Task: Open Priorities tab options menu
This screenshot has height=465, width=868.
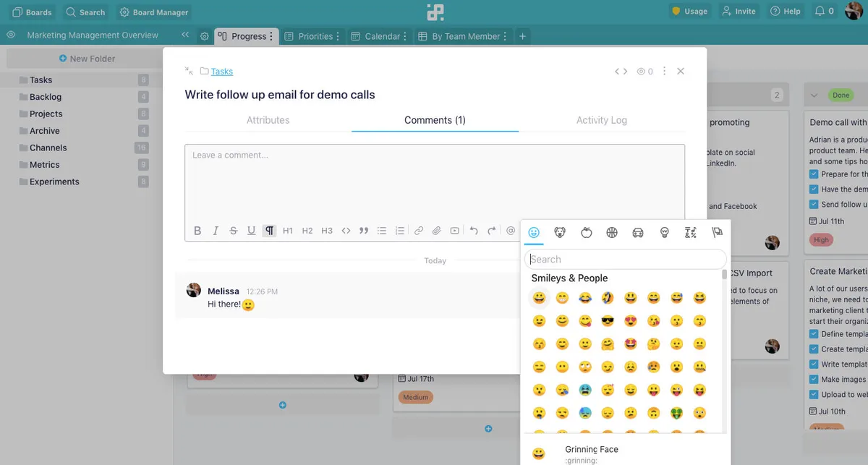Action: 339,36
